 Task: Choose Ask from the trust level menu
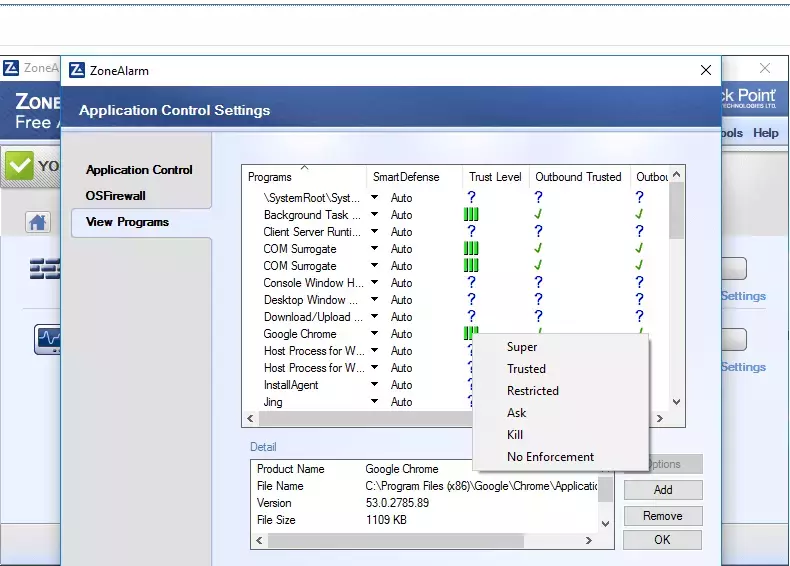560,413
